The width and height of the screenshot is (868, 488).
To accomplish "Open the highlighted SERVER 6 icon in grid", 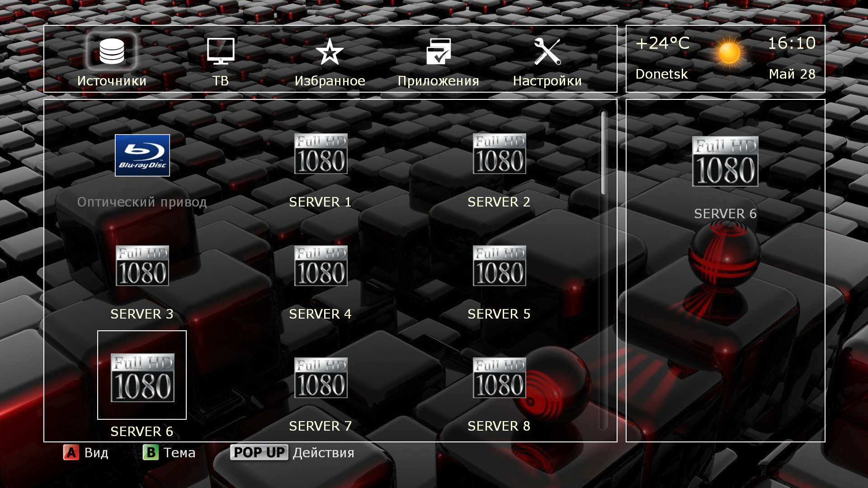I will point(142,377).
